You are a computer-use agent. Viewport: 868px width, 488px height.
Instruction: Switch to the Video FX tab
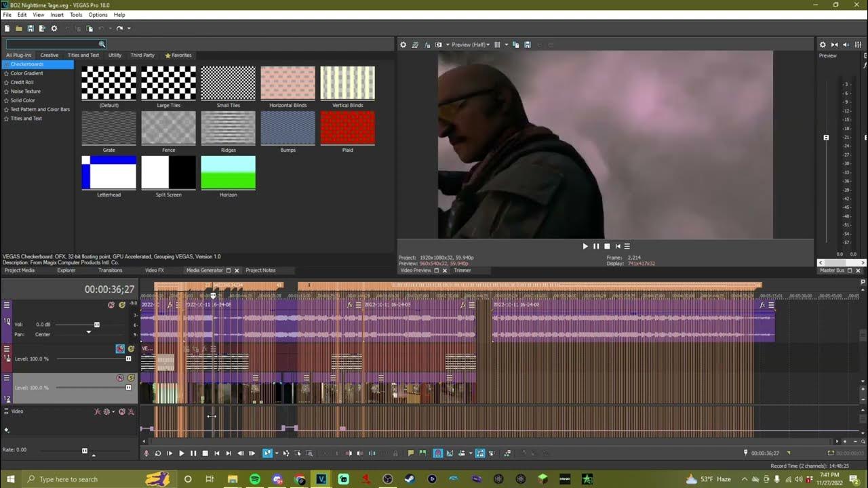[x=154, y=270]
